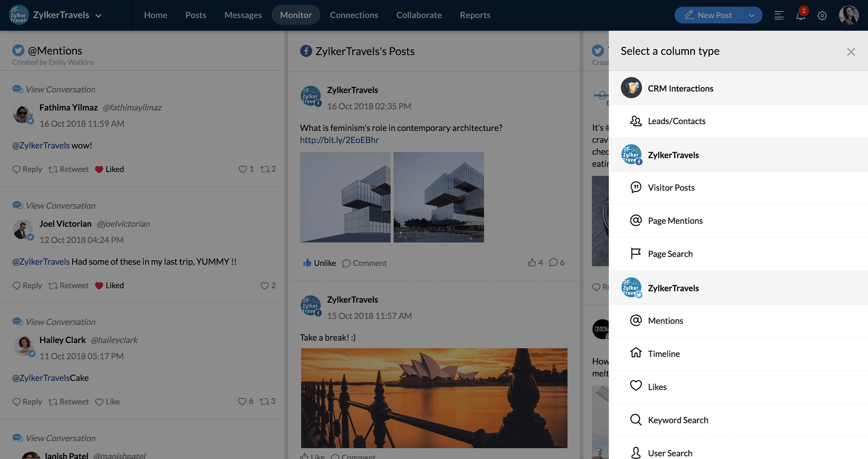Select Page Search column type
The height and width of the screenshot is (459, 868).
(x=738, y=254)
